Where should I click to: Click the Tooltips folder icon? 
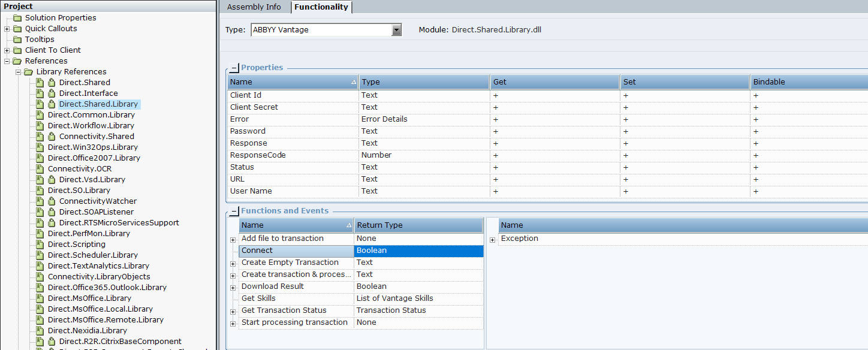[17, 40]
